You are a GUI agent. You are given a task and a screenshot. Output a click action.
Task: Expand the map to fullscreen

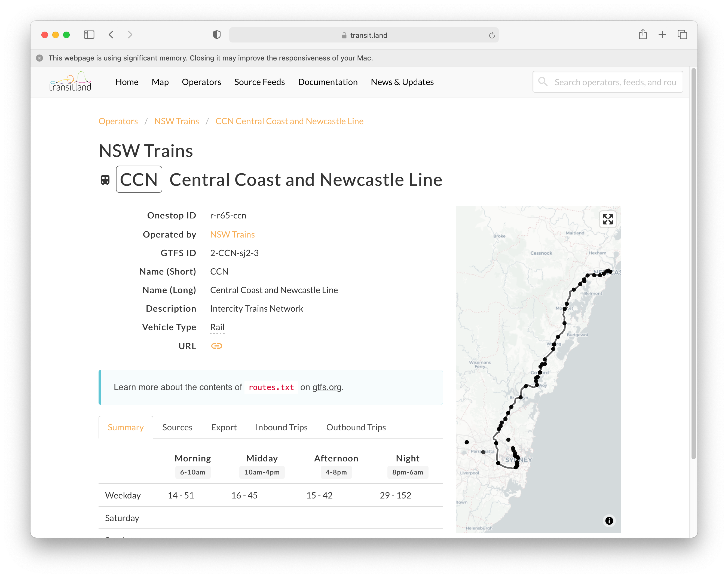tap(608, 219)
